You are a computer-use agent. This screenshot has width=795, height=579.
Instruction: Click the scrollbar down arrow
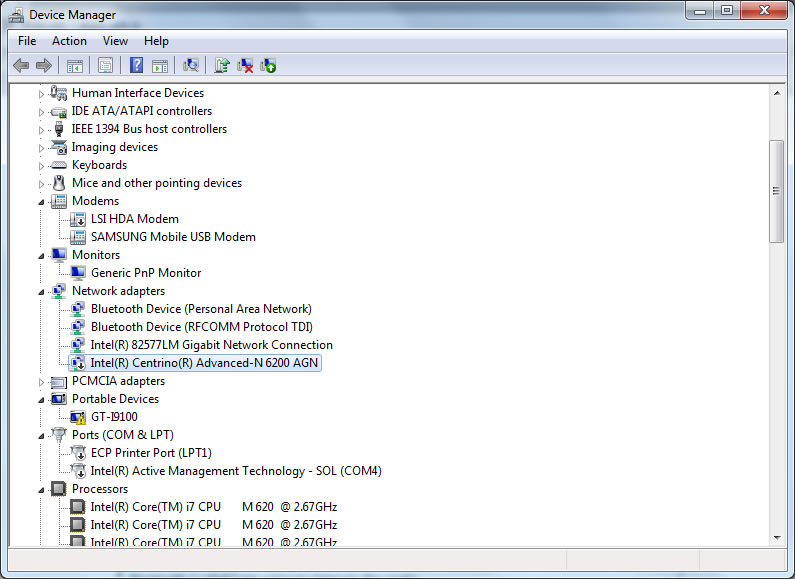point(776,538)
